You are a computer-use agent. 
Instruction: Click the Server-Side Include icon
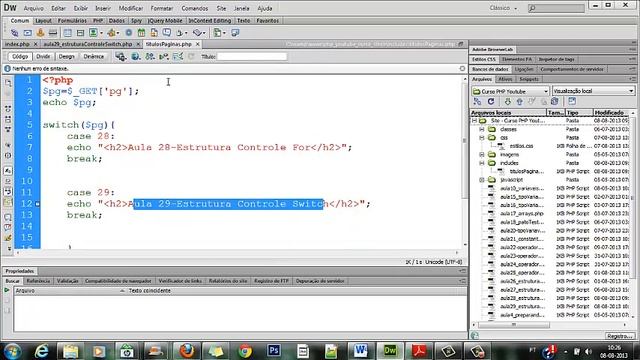click(154, 33)
